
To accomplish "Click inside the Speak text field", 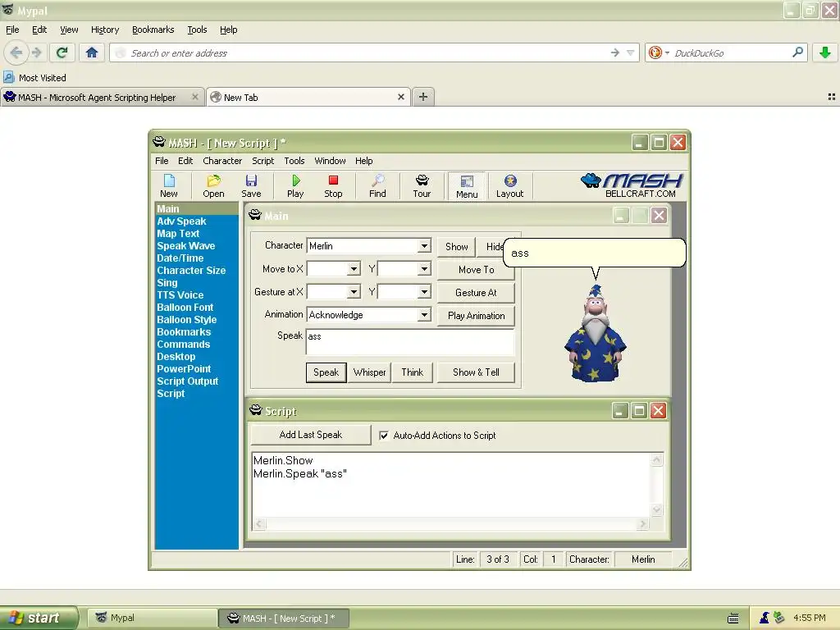I will (410, 342).
